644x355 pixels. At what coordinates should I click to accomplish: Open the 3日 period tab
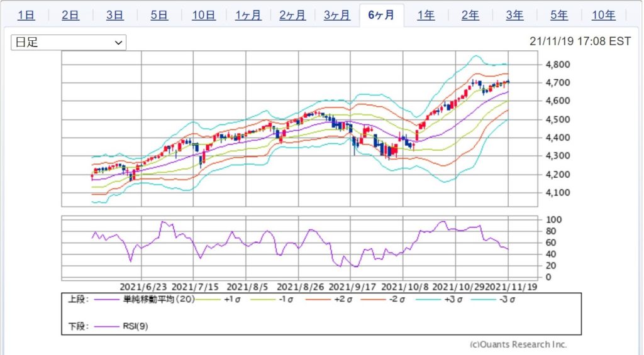tap(114, 16)
